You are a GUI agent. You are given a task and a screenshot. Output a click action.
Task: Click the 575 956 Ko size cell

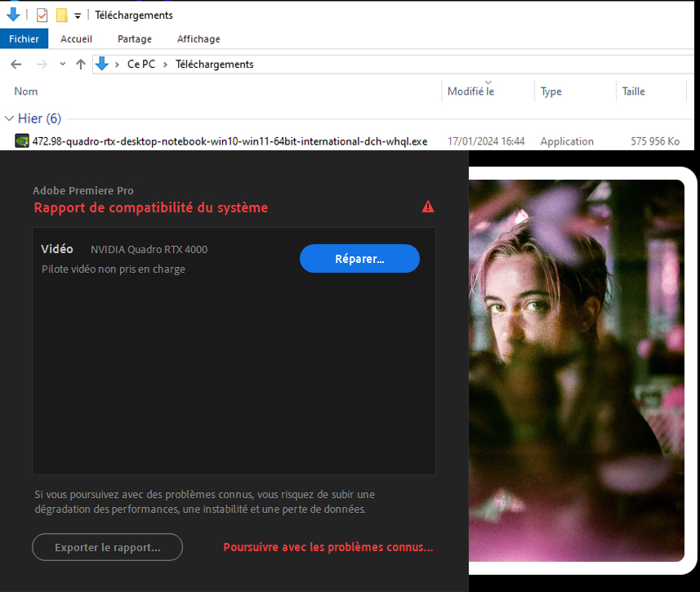(x=655, y=141)
